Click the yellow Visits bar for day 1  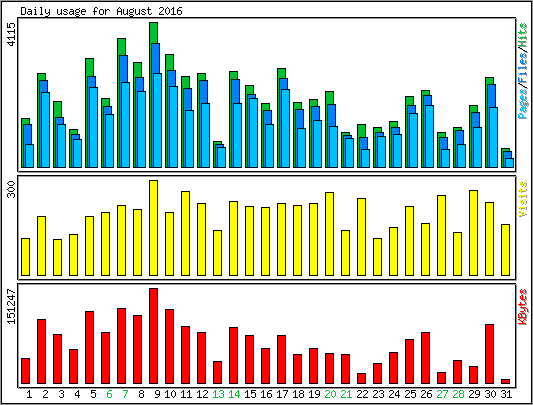coord(25,257)
